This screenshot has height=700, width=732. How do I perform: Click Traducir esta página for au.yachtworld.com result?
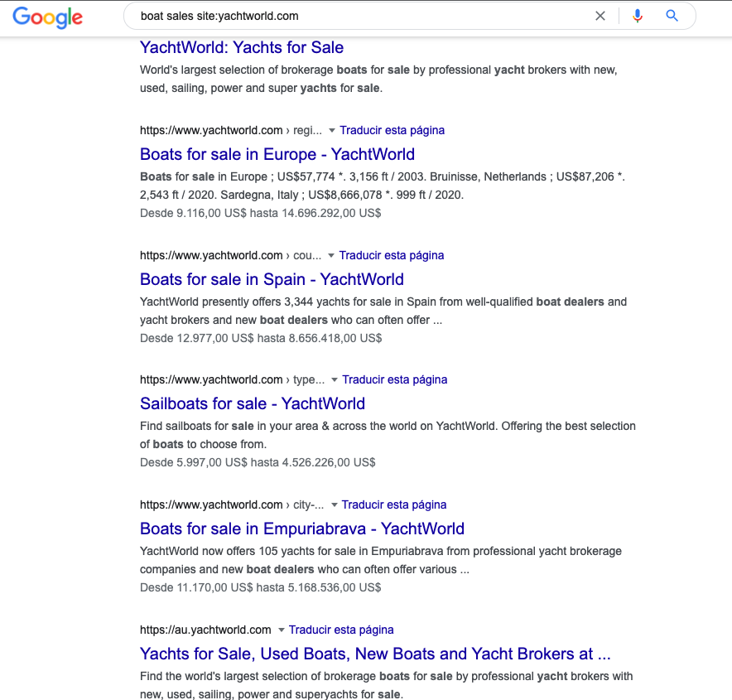pos(341,630)
